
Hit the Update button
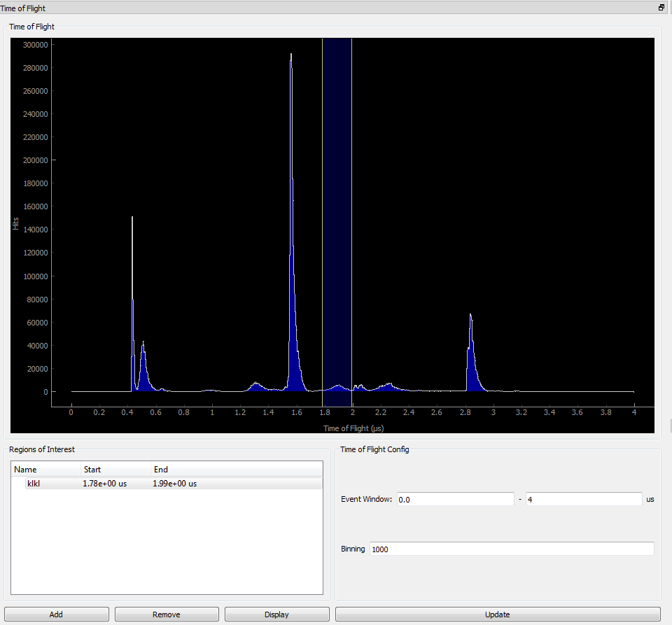click(497, 615)
